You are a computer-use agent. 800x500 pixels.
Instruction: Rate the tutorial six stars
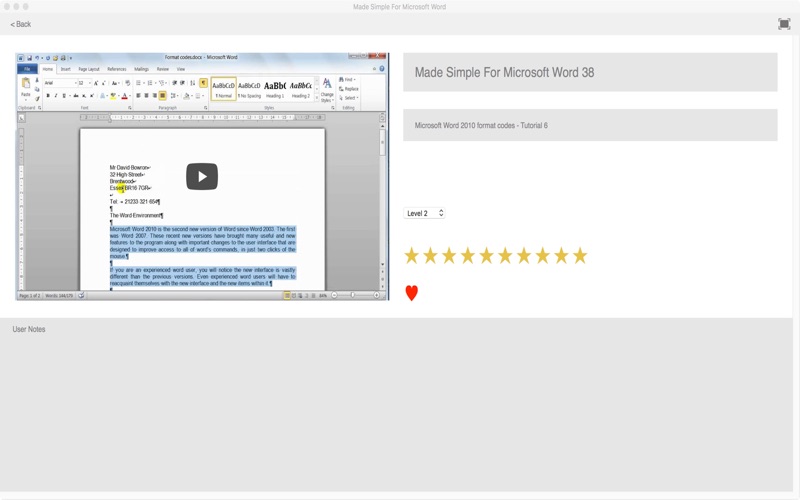click(505, 255)
